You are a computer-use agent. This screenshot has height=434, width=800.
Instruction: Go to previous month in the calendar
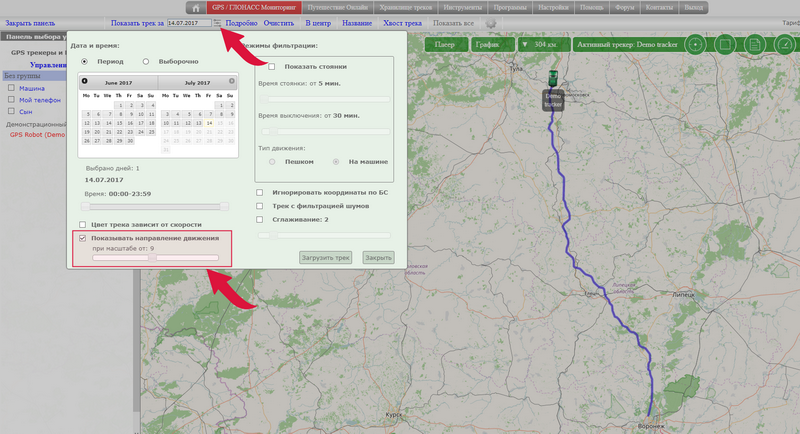(84, 81)
